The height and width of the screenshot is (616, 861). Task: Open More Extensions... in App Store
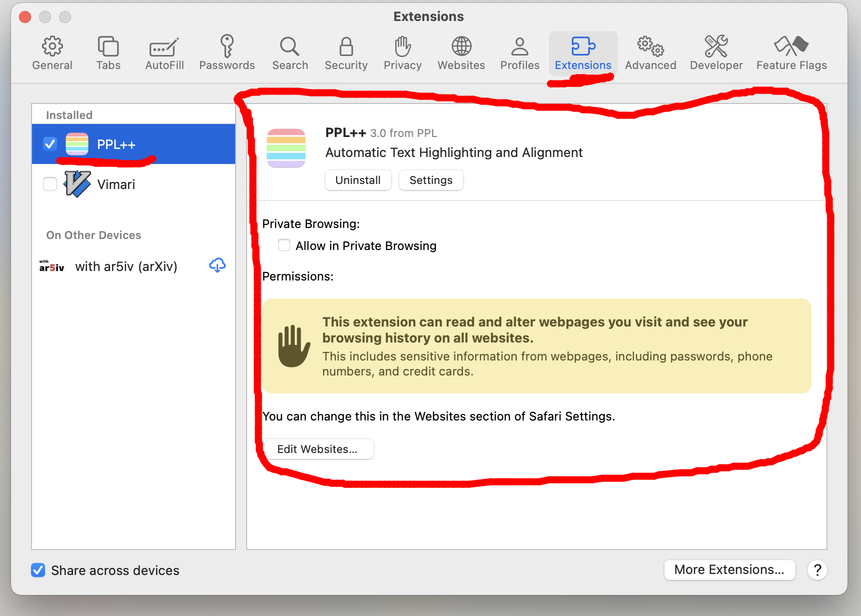[x=729, y=569]
